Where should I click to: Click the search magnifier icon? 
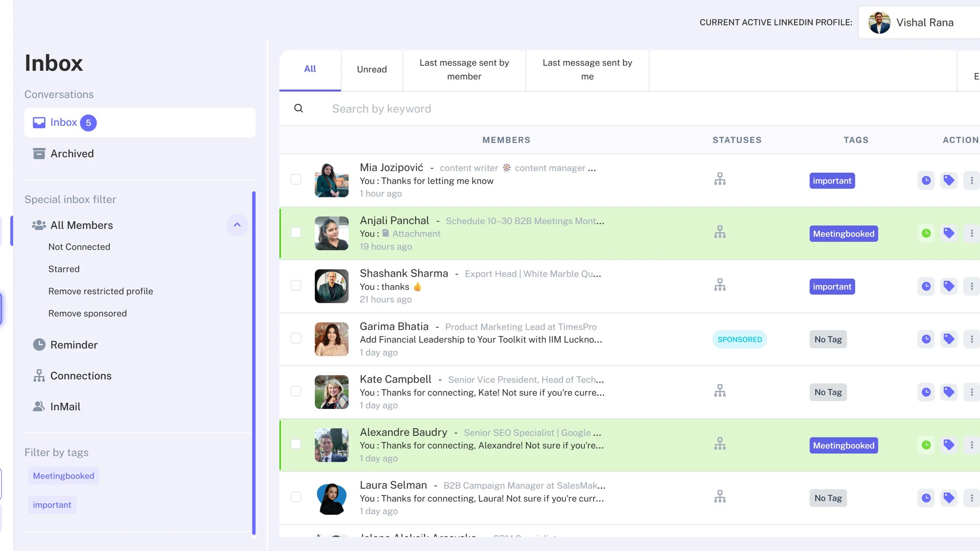pos(298,109)
